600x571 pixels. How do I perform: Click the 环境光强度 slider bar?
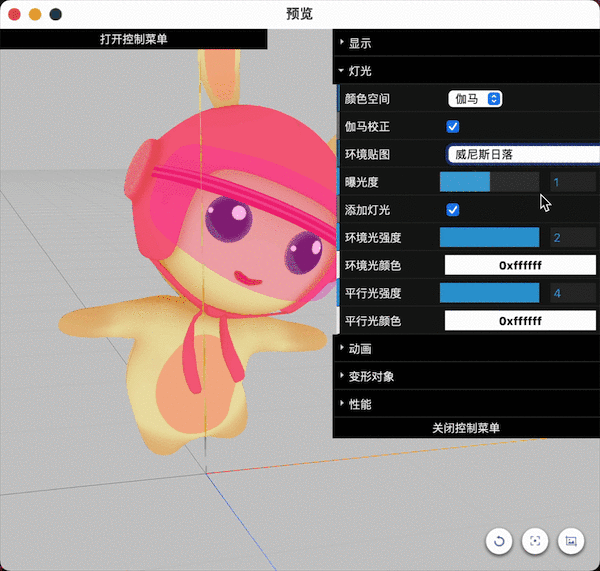pyautogui.click(x=490, y=238)
